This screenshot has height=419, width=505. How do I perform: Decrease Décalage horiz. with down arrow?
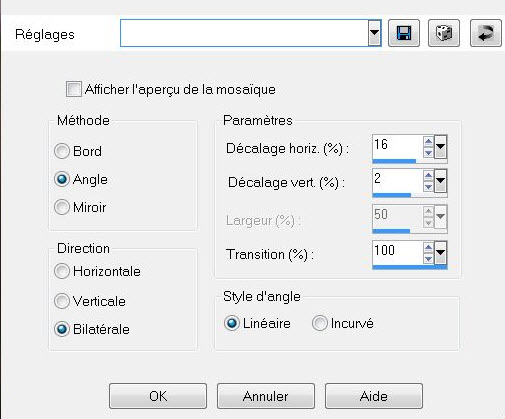click(x=428, y=153)
